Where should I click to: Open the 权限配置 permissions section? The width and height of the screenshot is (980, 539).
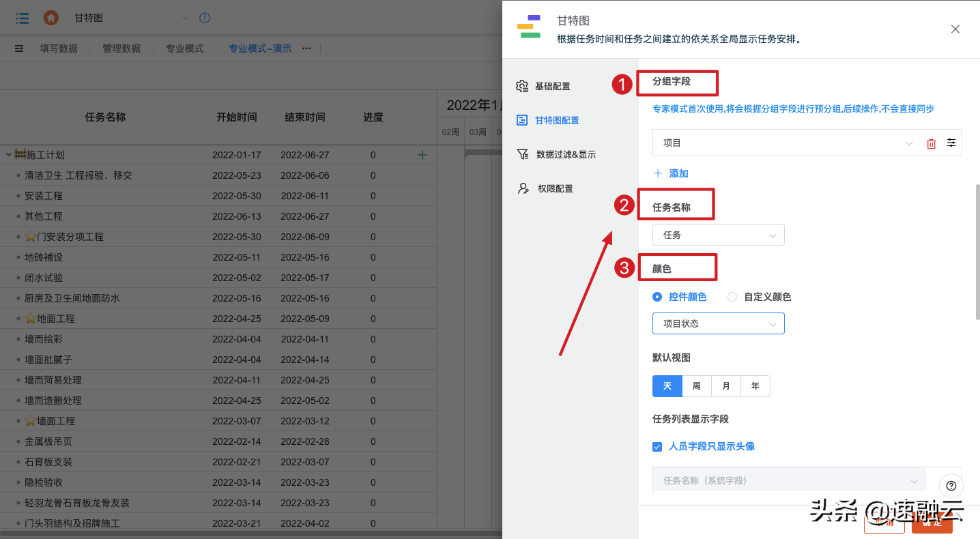click(556, 188)
